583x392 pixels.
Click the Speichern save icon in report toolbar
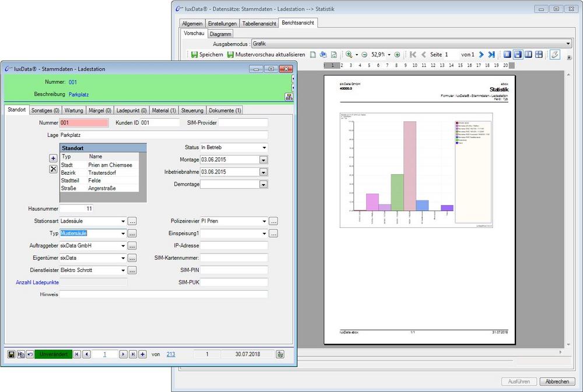195,54
